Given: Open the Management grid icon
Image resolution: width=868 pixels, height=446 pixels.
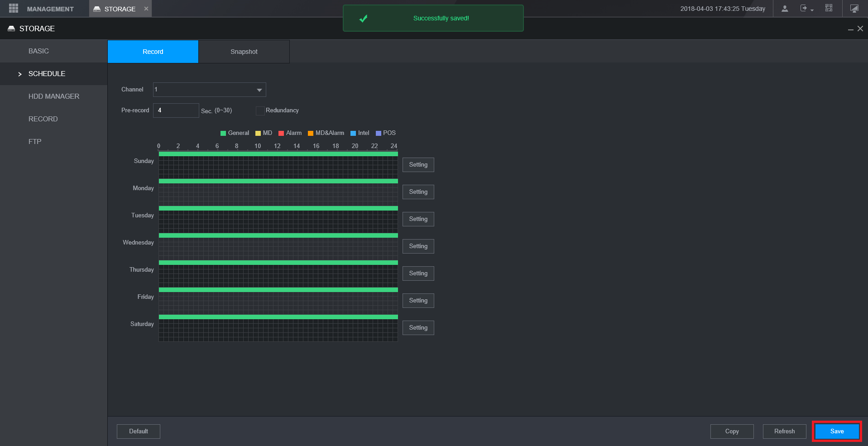Looking at the screenshot, I should 14,9.
